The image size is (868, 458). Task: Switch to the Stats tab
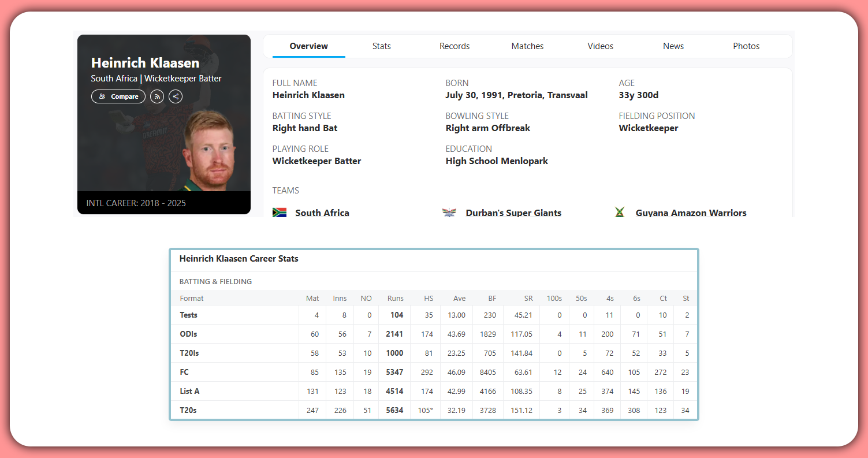tap(381, 46)
